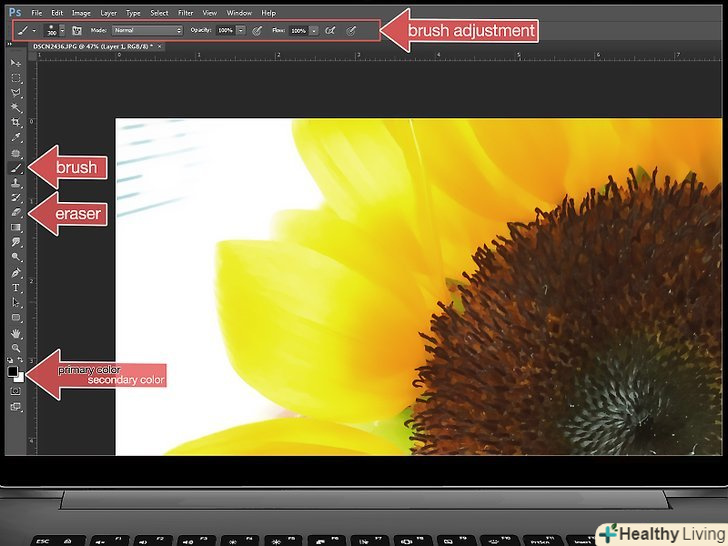728x546 pixels.
Task: Toggle pressure for opacity button
Action: (256, 31)
